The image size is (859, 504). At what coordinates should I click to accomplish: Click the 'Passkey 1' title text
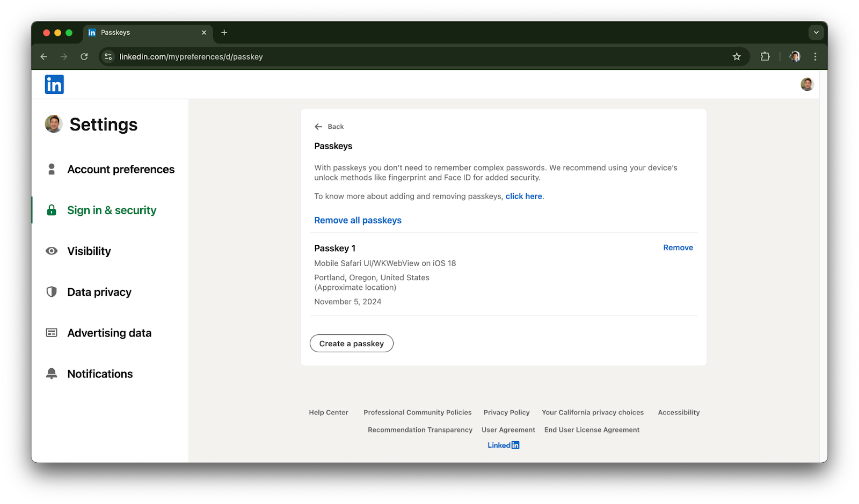coord(335,248)
